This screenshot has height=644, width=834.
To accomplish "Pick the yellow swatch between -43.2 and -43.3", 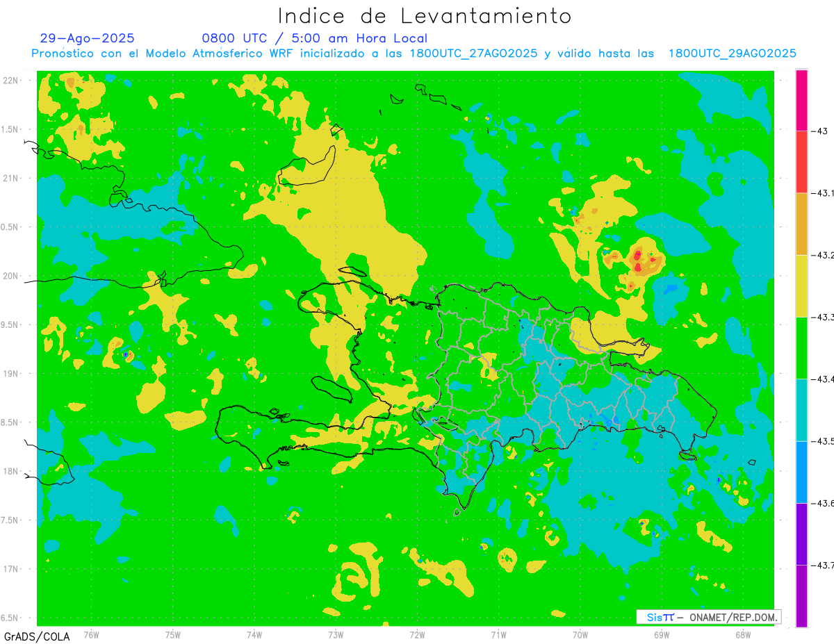I will click(x=801, y=286).
